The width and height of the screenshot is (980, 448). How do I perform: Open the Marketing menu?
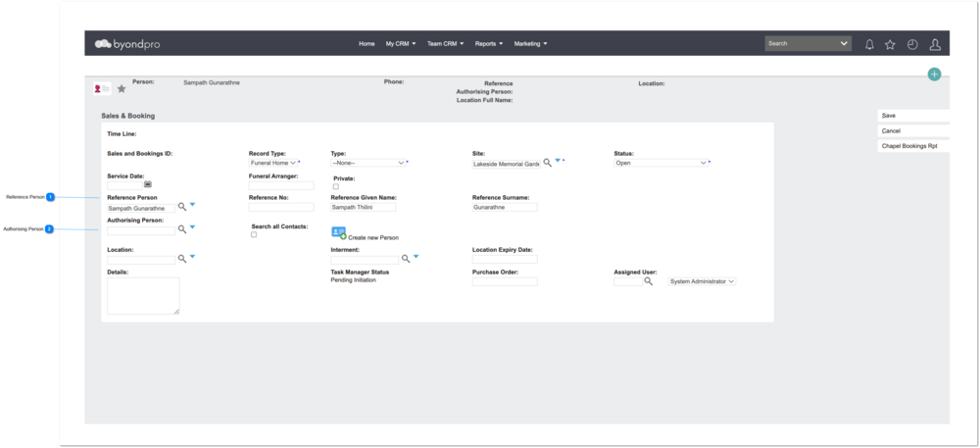click(x=530, y=44)
